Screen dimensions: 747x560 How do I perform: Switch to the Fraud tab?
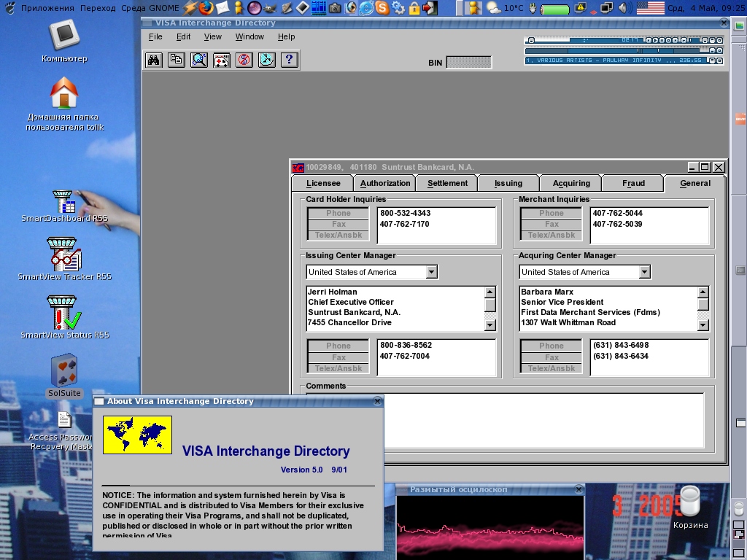coord(634,183)
